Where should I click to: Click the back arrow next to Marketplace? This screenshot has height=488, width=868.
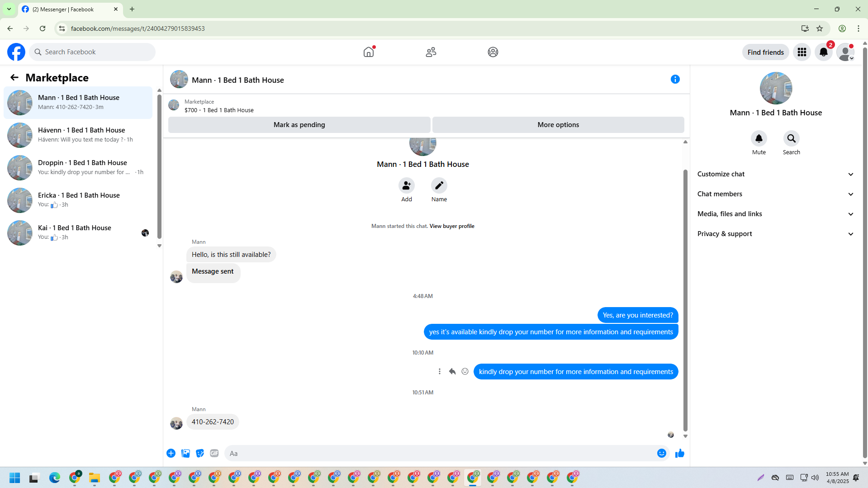coord(14,77)
